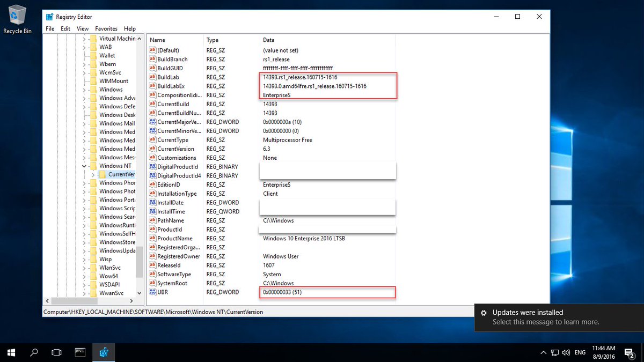This screenshot has width=644, height=362.
Task: Sort by the Name column header
Action: click(175, 40)
